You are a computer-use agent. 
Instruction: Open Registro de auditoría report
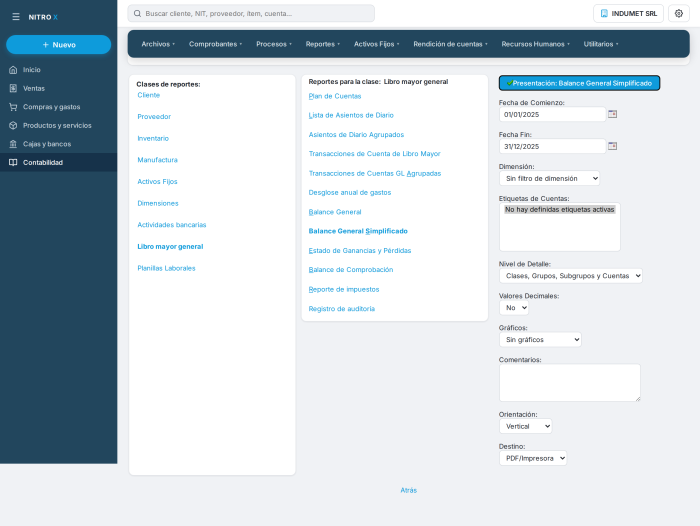point(342,309)
